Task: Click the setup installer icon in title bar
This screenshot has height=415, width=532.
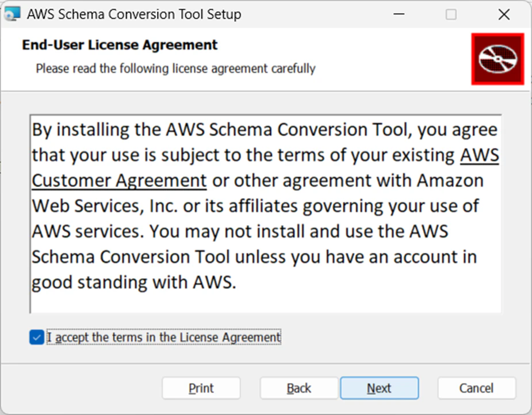Action: (13, 14)
